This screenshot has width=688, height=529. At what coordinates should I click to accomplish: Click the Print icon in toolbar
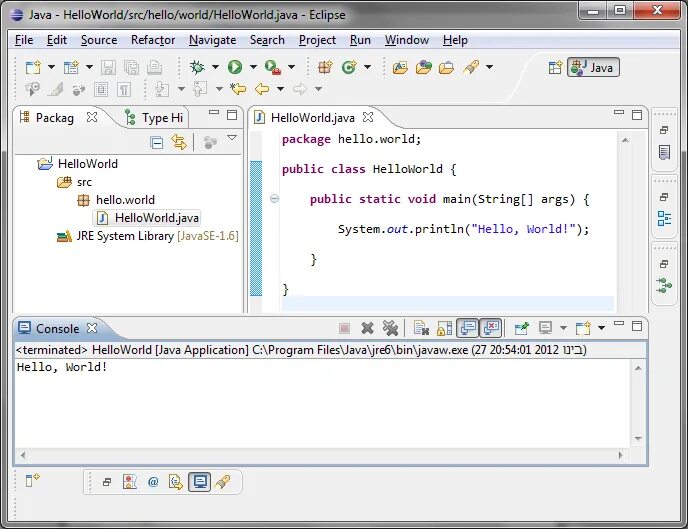point(154,68)
